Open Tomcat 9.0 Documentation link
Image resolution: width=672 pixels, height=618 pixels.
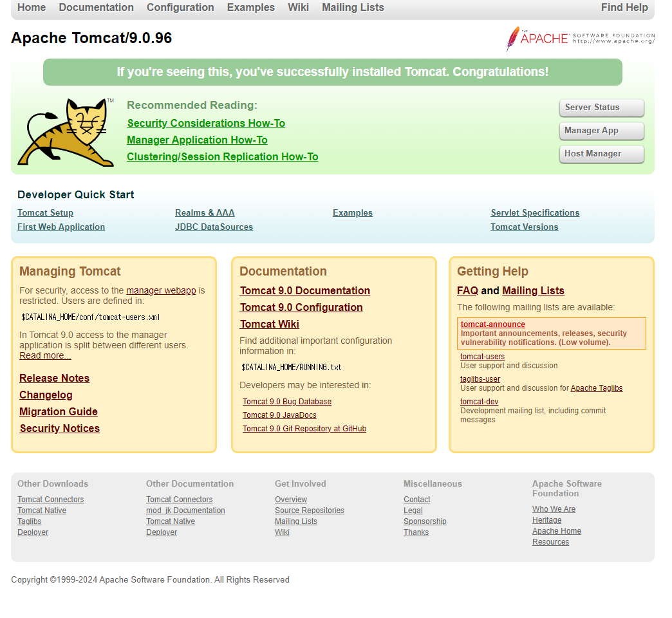coord(304,291)
